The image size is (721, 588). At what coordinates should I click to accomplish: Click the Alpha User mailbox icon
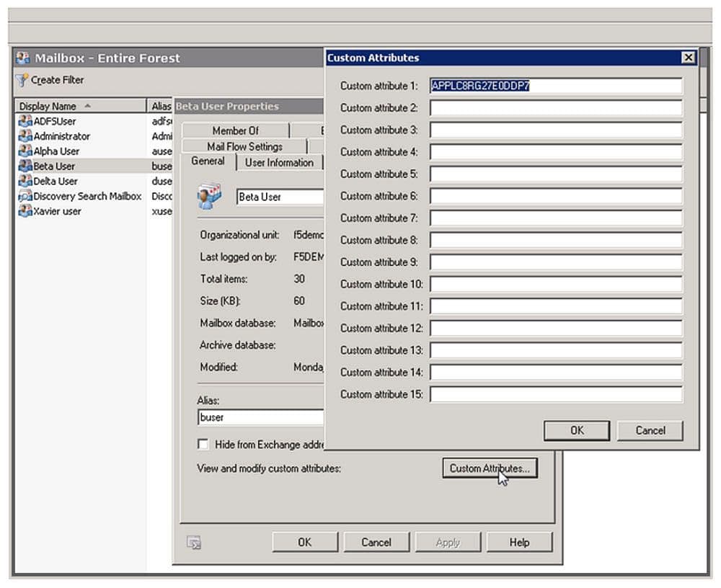coord(25,151)
